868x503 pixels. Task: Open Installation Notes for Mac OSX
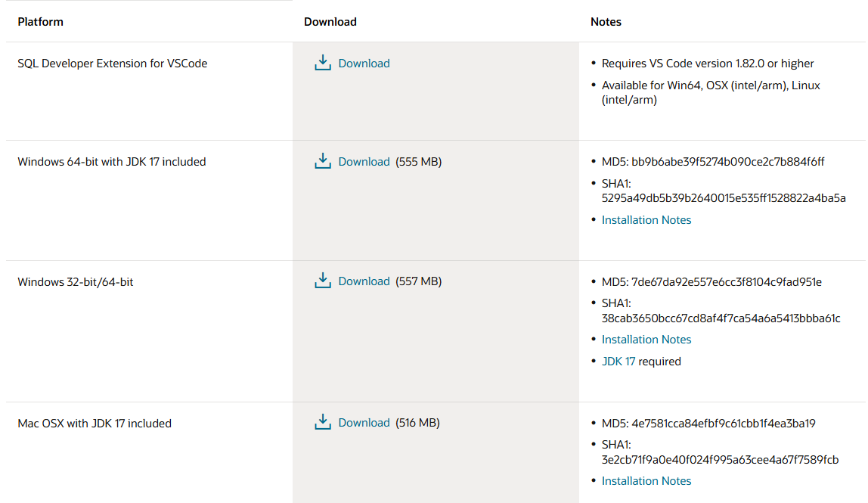tap(646, 481)
